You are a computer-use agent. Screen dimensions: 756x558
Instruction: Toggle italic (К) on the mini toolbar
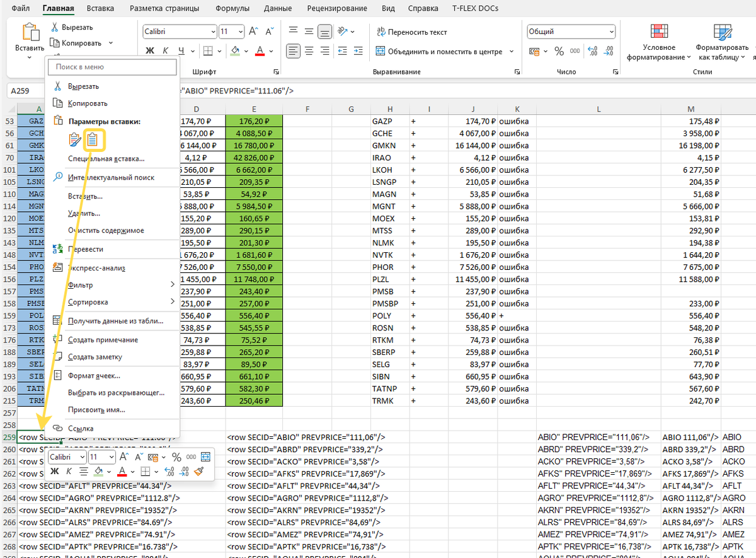[68, 471]
